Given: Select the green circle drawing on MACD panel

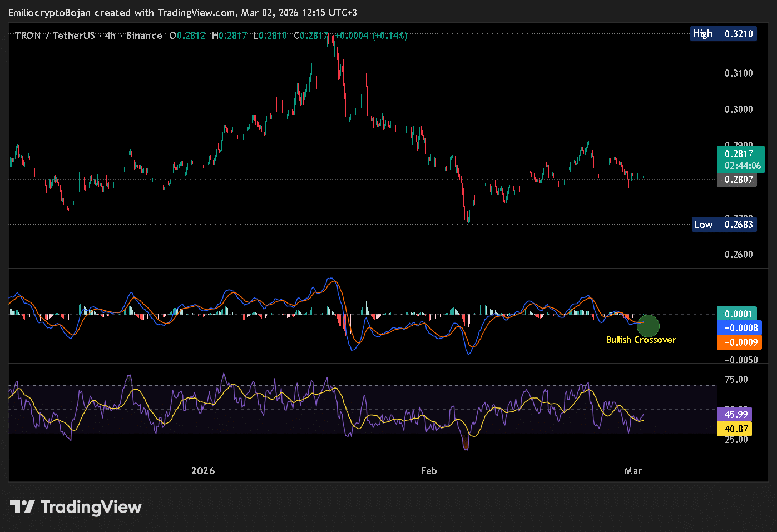Looking at the screenshot, I should (647, 326).
